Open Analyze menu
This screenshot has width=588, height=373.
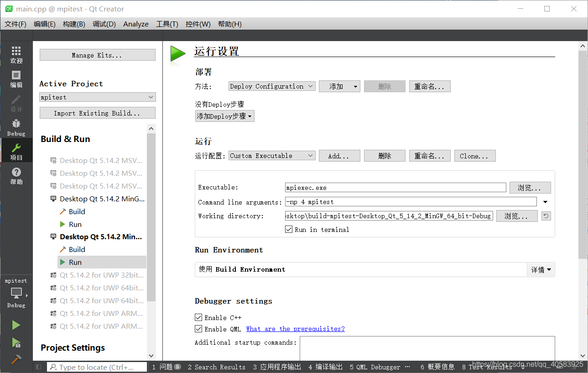[x=136, y=24]
